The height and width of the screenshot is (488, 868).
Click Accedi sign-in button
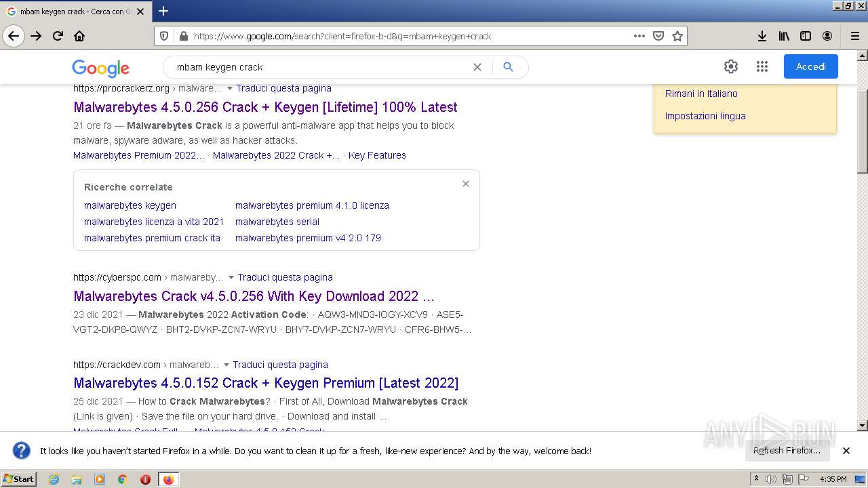[x=811, y=66]
